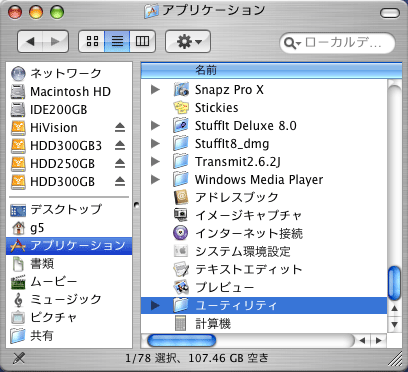
Task: Switch to icon view mode
Action: coord(92,41)
